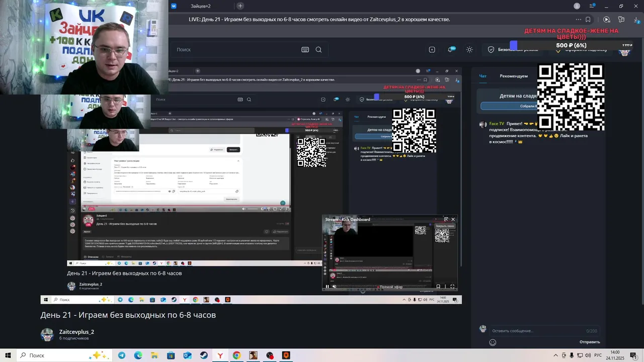The width and height of the screenshot is (644, 362).
Task: Bookmark the picture-in-picture video
Action: (x=438, y=287)
